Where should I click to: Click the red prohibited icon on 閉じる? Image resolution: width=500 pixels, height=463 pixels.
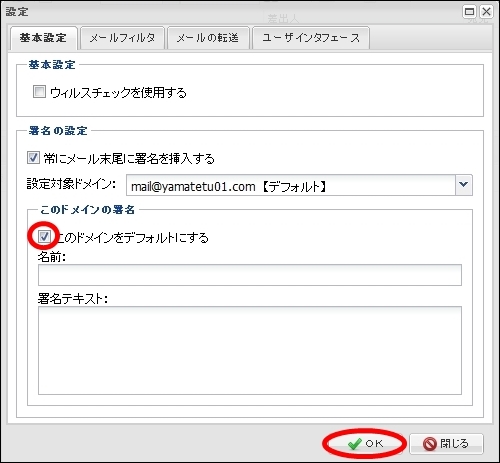pyautogui.click(x=429, y=444)
